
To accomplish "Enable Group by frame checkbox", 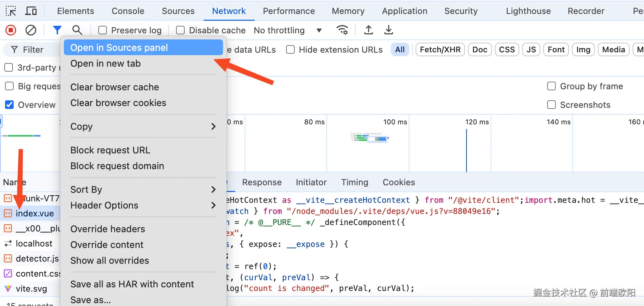I will click(x=551, y=86).
